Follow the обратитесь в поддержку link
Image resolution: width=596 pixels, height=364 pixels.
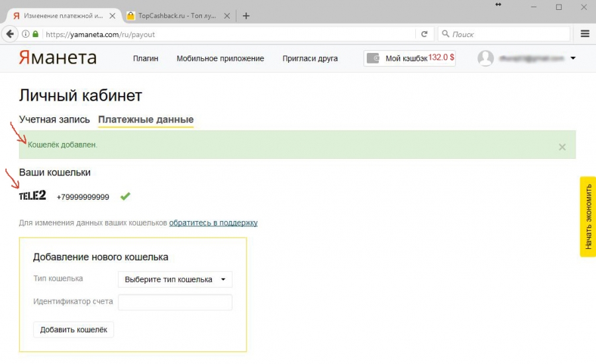213,222
